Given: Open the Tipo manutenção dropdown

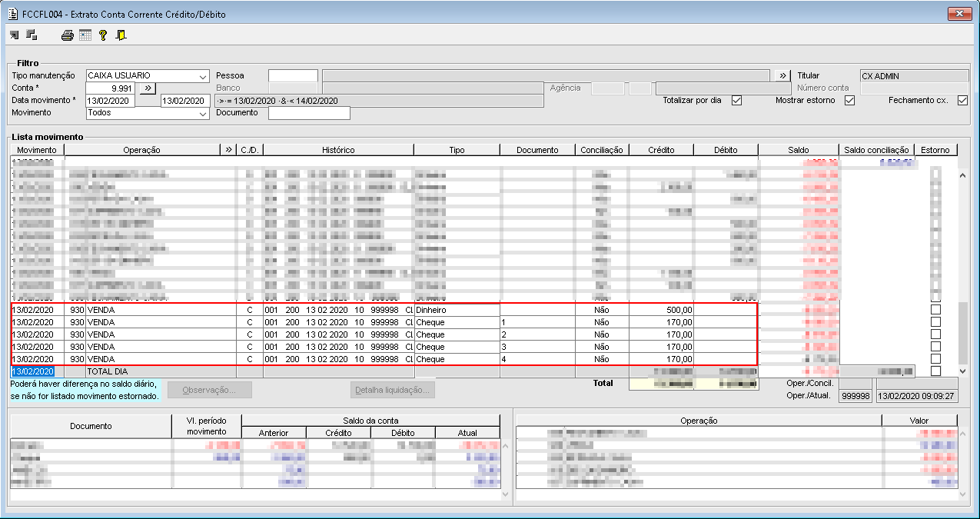Looking at the screenshot, I should (203, 76).
